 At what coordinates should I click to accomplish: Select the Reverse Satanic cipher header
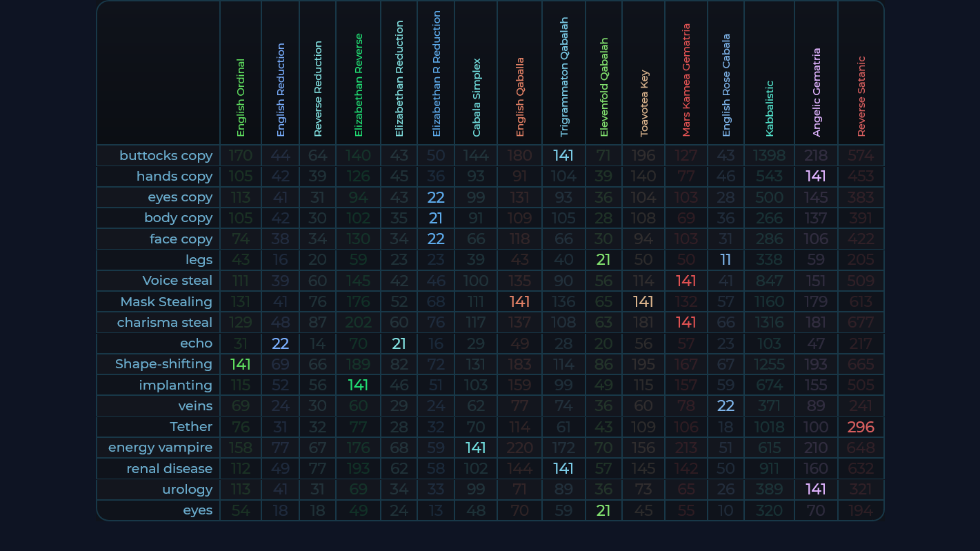point(861,96)
